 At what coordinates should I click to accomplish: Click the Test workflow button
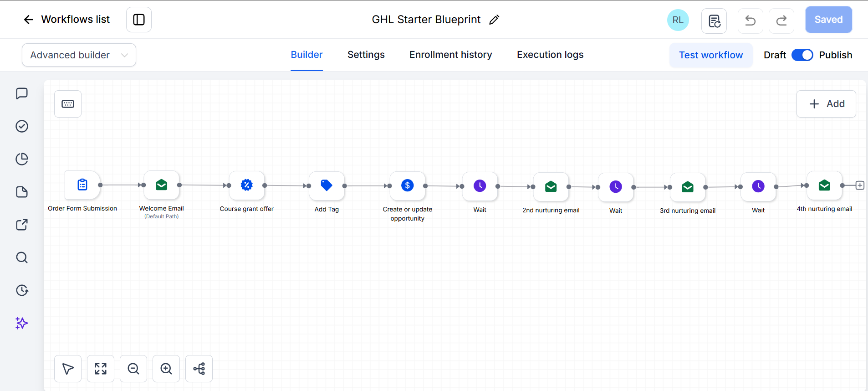711,55
